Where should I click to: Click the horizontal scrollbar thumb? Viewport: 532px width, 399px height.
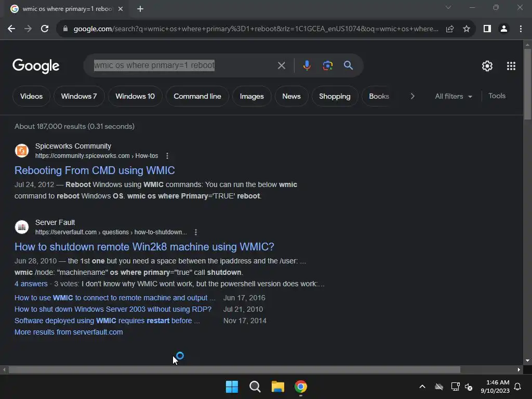(x=234, y=369)
